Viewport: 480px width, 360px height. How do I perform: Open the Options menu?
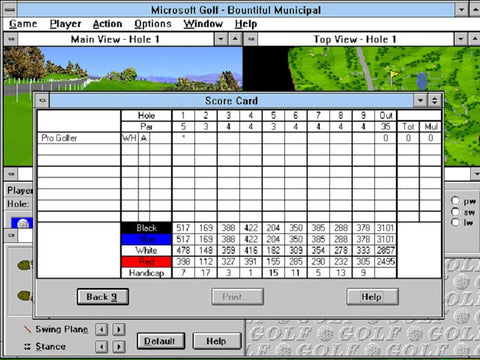click(153, 24)
